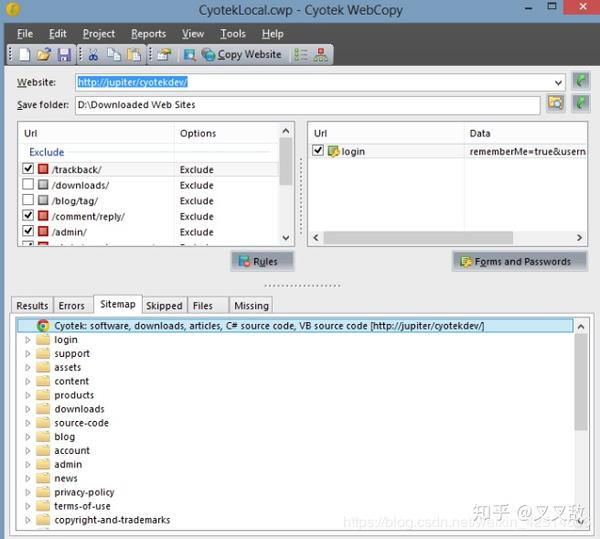Viewport: 600px width, 539px height.
Task: Click the Forms and Passwords button
Action: pyautogui.click(x=520, y=261)
